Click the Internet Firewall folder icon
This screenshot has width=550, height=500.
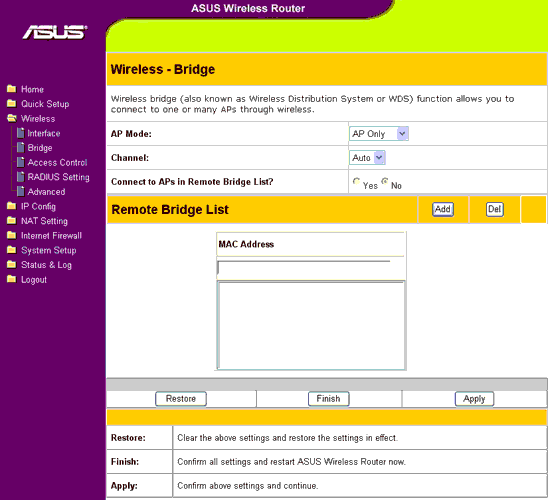(12, 235)
